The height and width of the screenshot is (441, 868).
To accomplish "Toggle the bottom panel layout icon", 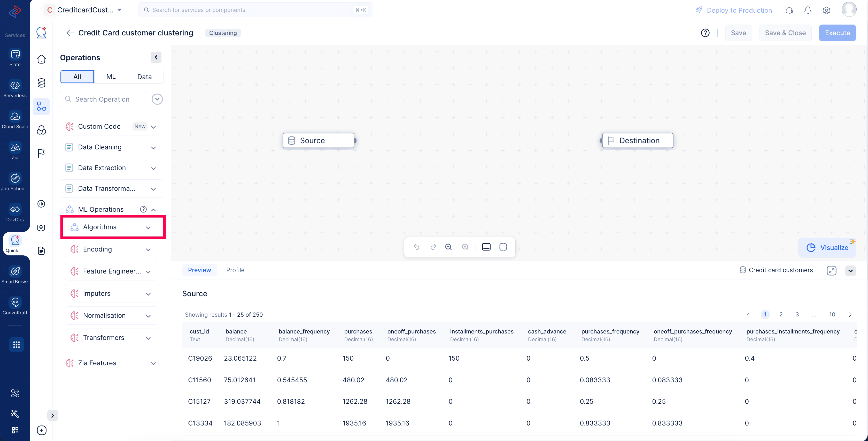I will pyautogui.click(x=486, y=247).
